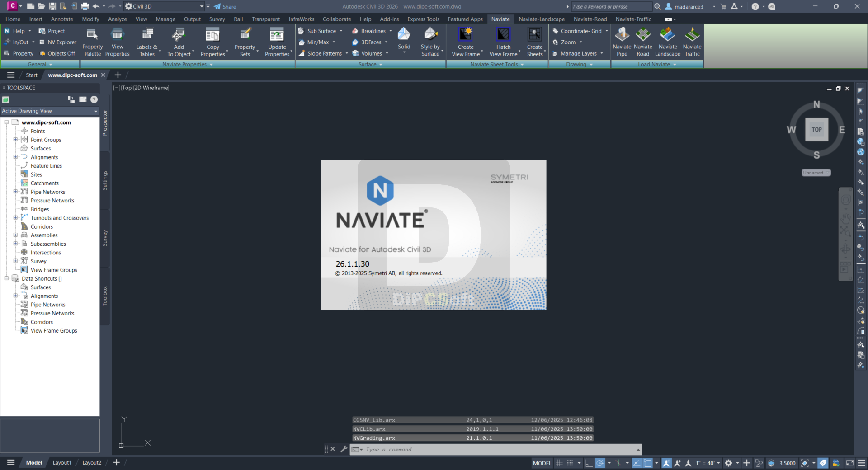Select the Copy Properties tool
This screenshot has width=868, height=470.
[x=212, y=42]
